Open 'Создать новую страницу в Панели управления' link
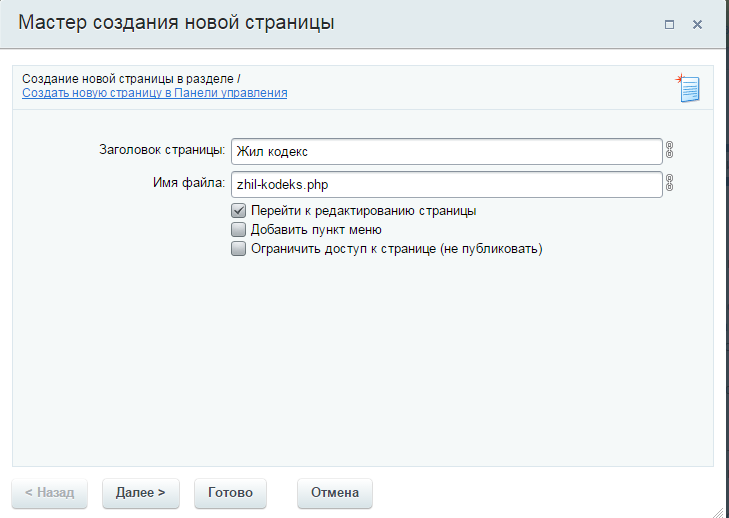The height and width of the screenshot is (518, 729). point(155,93)
